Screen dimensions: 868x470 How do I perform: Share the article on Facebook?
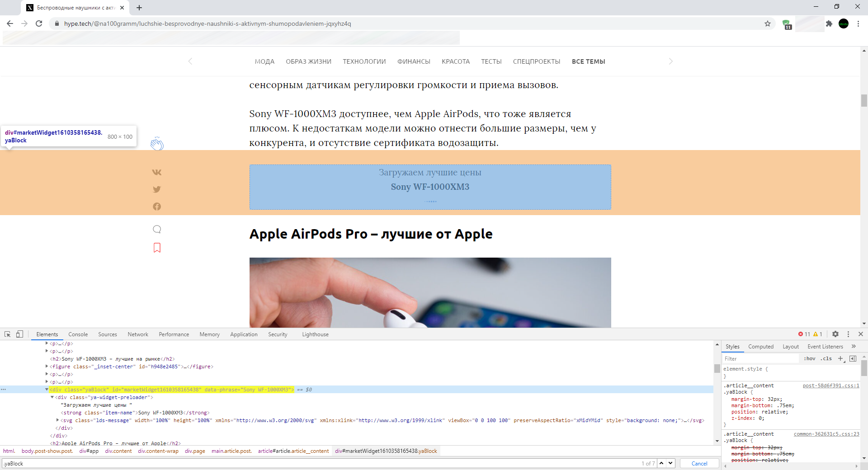(x=156, y=207)
